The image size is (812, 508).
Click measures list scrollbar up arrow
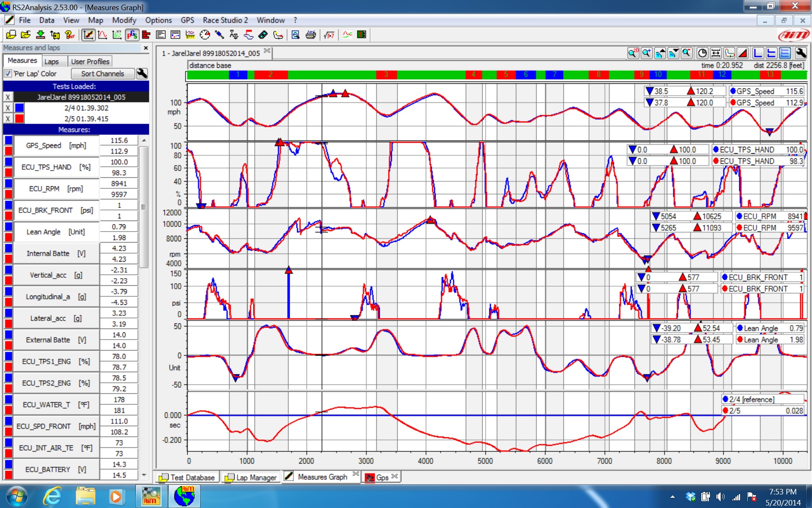[x=144, y=140]
